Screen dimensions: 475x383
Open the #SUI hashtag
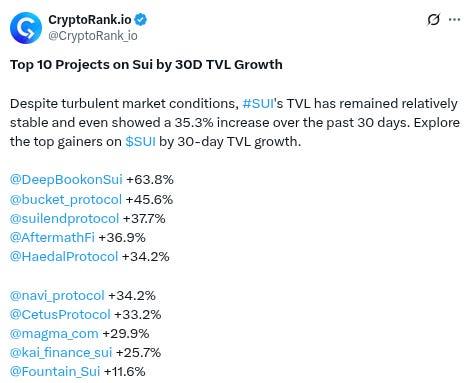[258, 104]
